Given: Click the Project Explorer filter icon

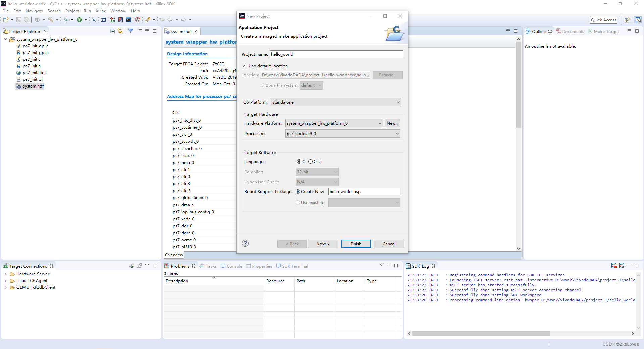Looking at the screenshot, I should click(131, 31).
